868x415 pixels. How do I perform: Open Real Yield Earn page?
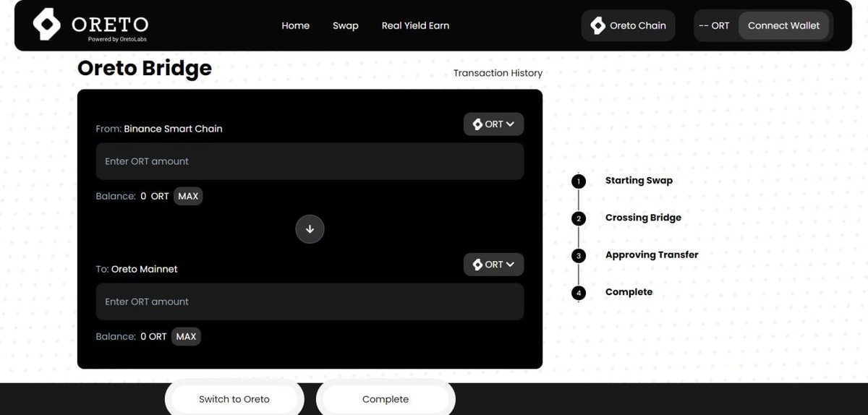415,25
